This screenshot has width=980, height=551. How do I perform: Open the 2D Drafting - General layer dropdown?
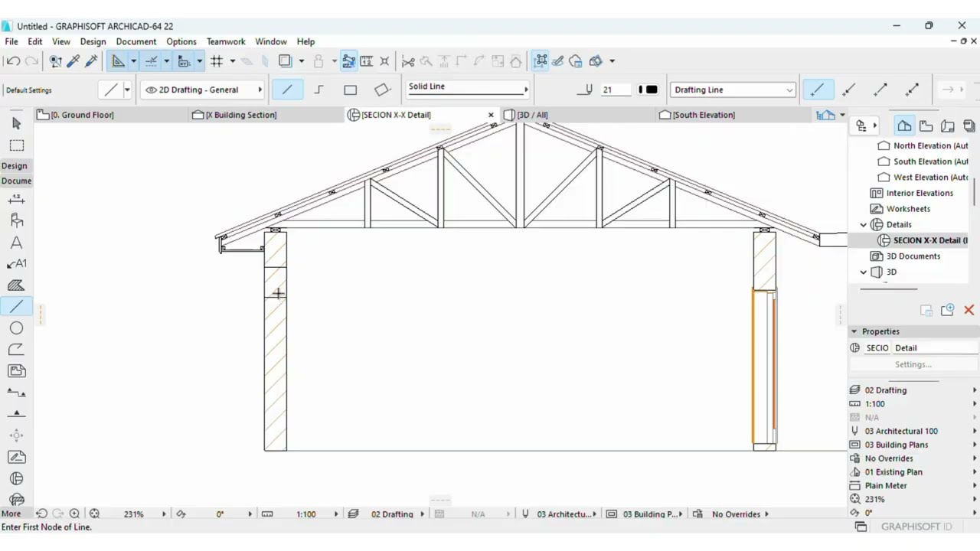pyautogui.click(x=202, y=90)
